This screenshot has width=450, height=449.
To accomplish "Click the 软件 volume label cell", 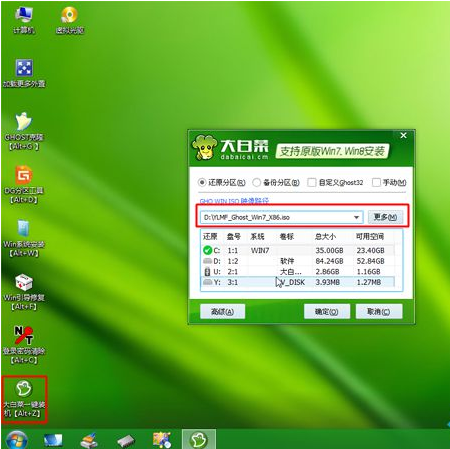I will pos(287,261).
